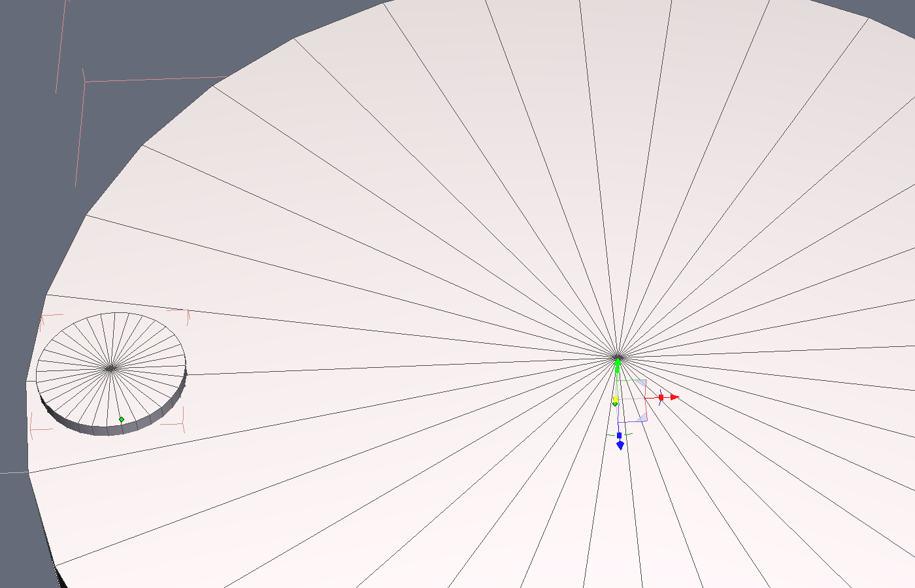915x588 pixels.
Task: Click the yellow square gizmo handle
Action: 615,399
